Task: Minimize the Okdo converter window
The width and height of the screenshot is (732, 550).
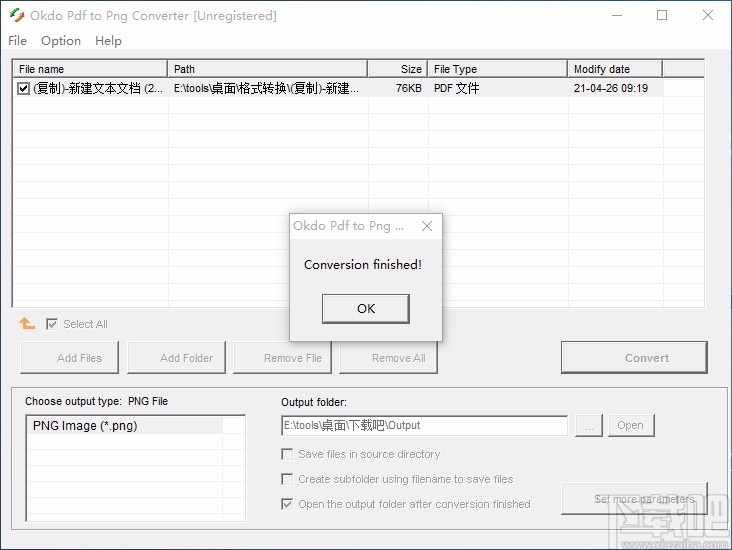Action: (x=617, y=15)
